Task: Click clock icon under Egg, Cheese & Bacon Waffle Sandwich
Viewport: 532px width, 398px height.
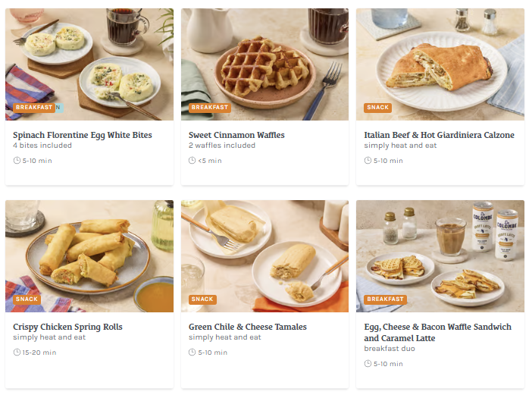Action: click(x=368, y=364)
